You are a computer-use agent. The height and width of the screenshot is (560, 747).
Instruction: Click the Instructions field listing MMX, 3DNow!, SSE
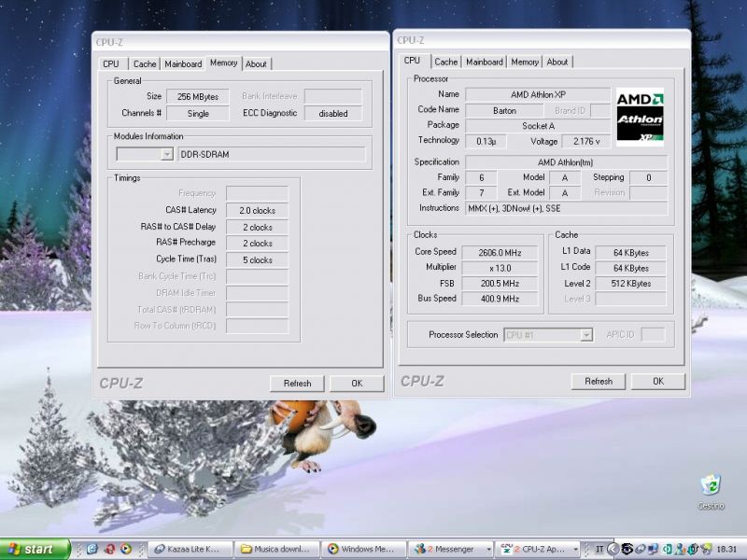566,208
